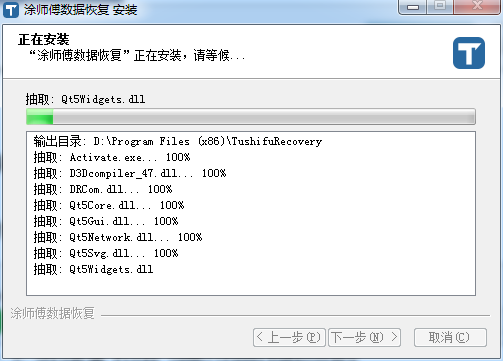503x361 pixels.
Task: Click the disabled maximize window button
Action: pos(440,6)
